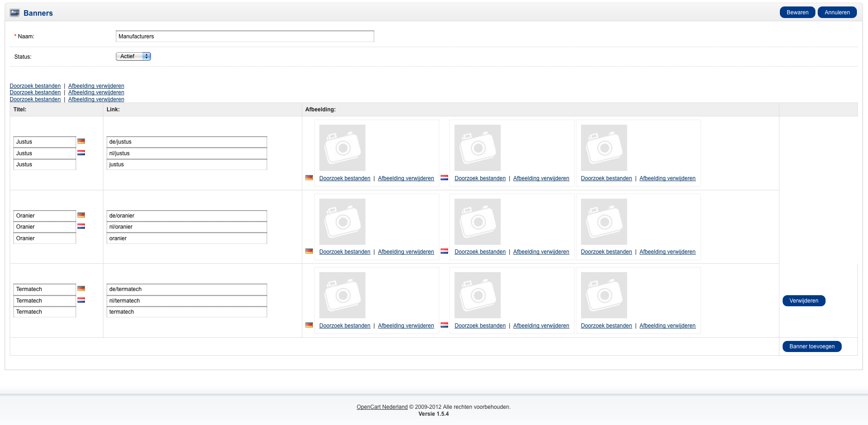Click Doorzoek bestanden under first Termatech image
This screenshot has height=425, width=868.
(345, 326)
